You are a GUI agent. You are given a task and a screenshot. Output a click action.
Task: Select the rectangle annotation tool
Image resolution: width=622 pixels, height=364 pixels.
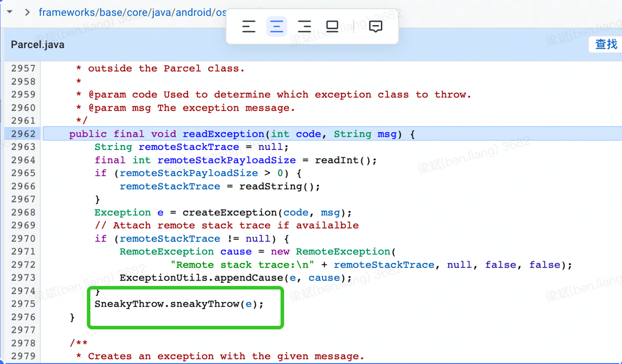tap(332, 27)
